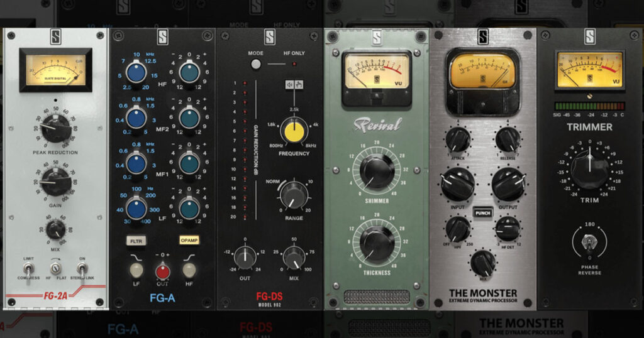Click the speaker listen icon on FG-DS
Viewport: 644px width, 338px height.
(290, 84)
